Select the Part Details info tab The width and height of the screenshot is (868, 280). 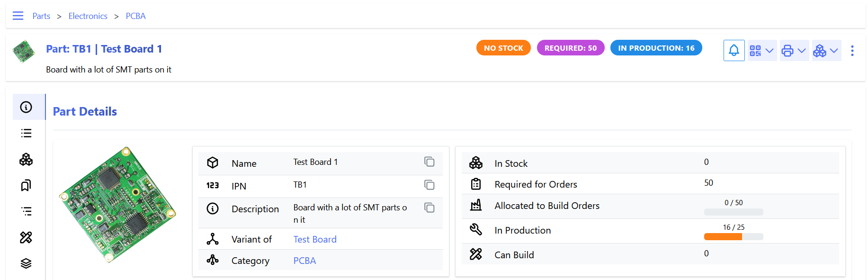click(x=26, y=107)
